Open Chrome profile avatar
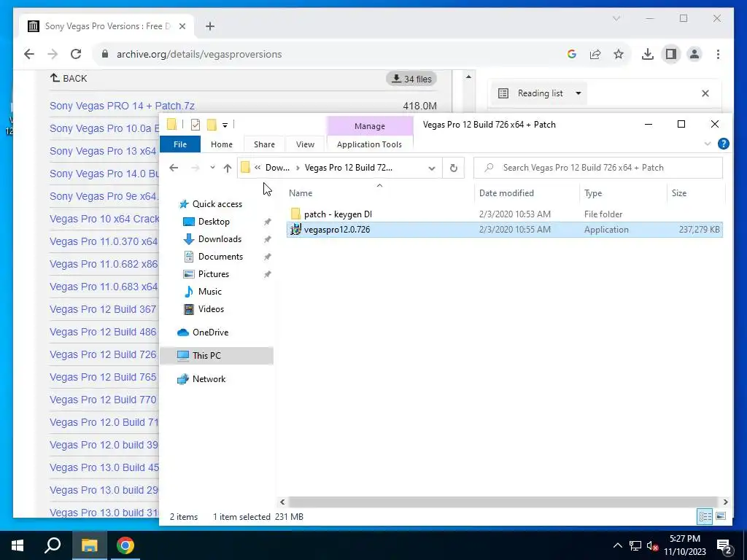This screenshot has width=747, height=560. tap(694, 54)
